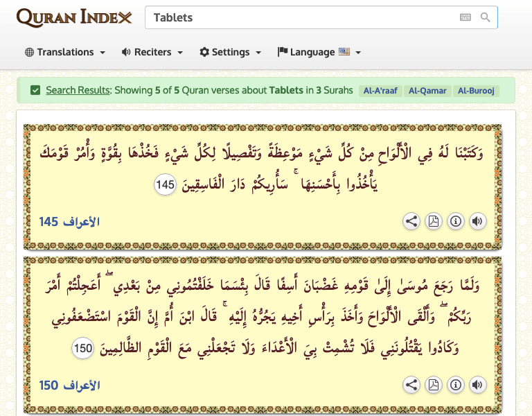
Task: View info for verse 150
Action: point(456,385)
